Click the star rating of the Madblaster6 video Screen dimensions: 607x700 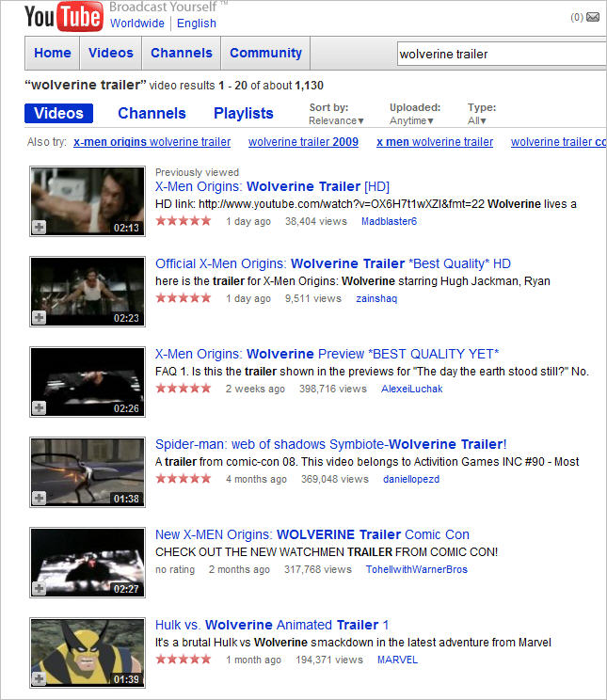pyautogui.click(x=184, y=220)
